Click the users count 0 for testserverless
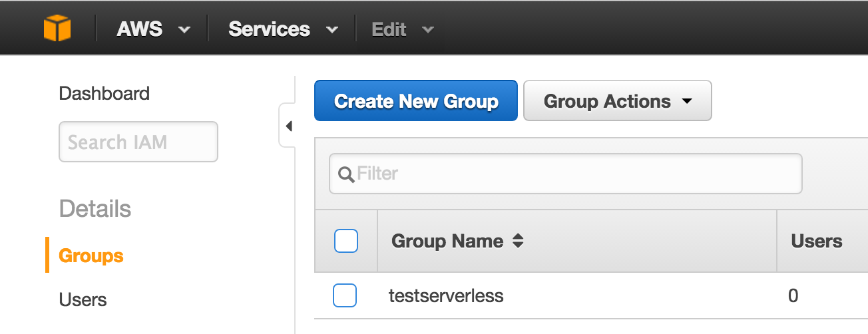The image size is (868, 334). [x=793, y=295]
